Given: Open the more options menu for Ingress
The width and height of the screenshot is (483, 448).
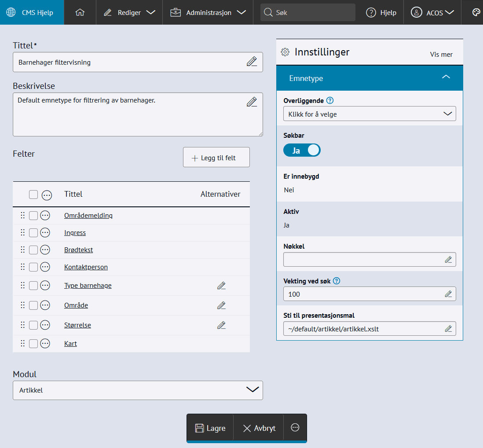Looking at the screenshot, I should pos(45,233).
